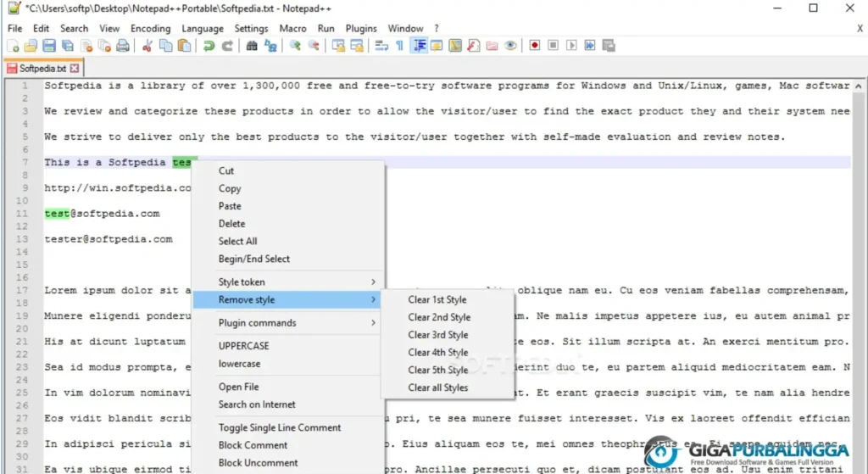Open the Plugins menu
The width and height of the screenshot is (868, 474).
[x=361, y=28]
